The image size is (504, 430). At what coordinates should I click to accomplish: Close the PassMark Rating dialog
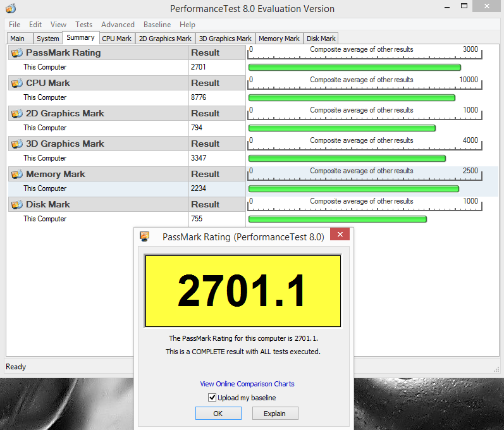point(340,235)
